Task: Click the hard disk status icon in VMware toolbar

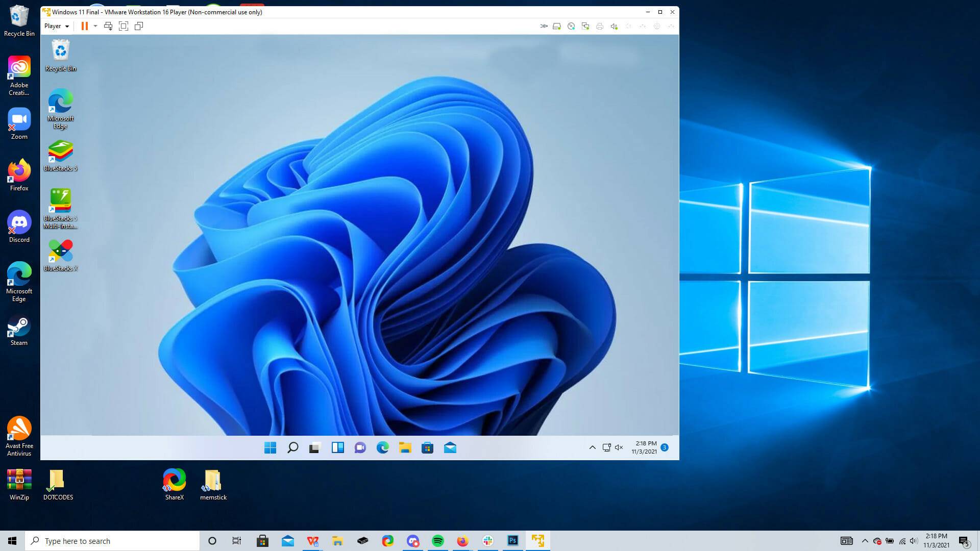Action: (x=556, y=26)
